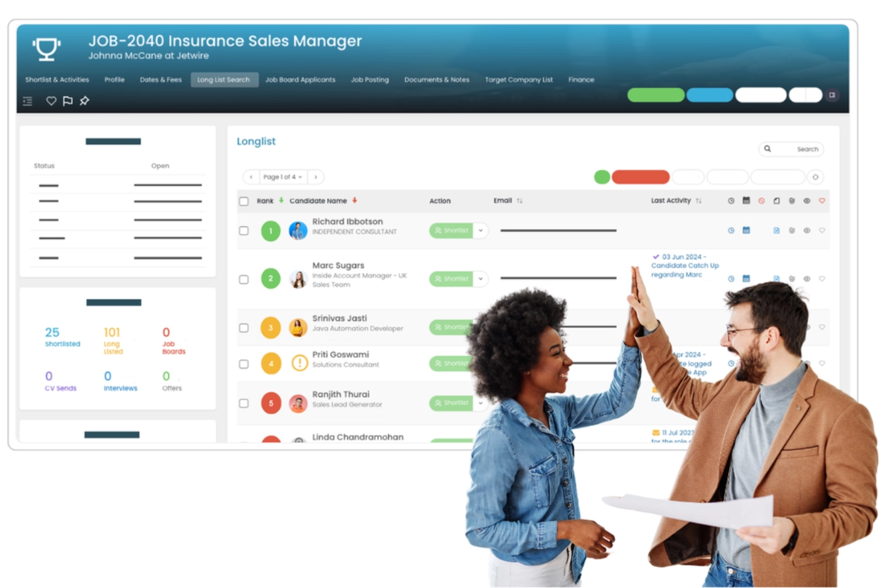Click the Shortlist button for Marc Sugars
Screen dimensions: 882x588
point(451,279)
